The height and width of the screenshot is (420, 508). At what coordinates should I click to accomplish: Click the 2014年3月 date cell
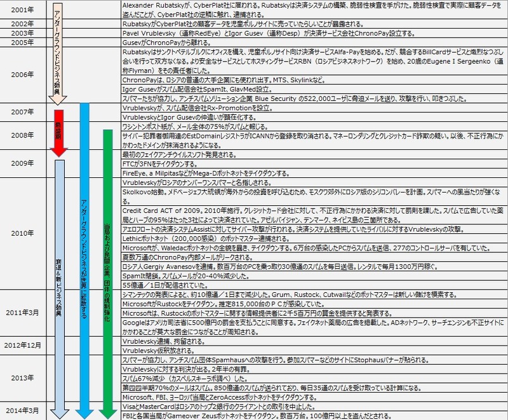(x=22, y=410)
